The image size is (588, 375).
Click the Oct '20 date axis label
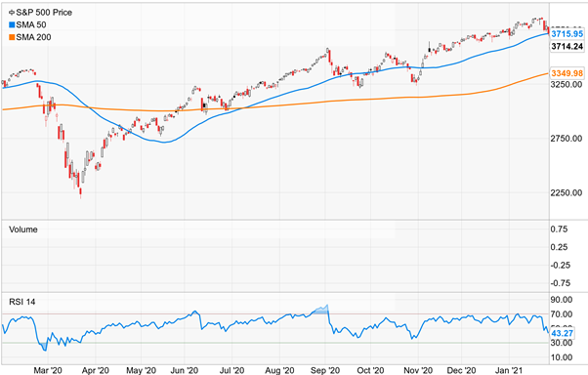click(x=370, y=370)
